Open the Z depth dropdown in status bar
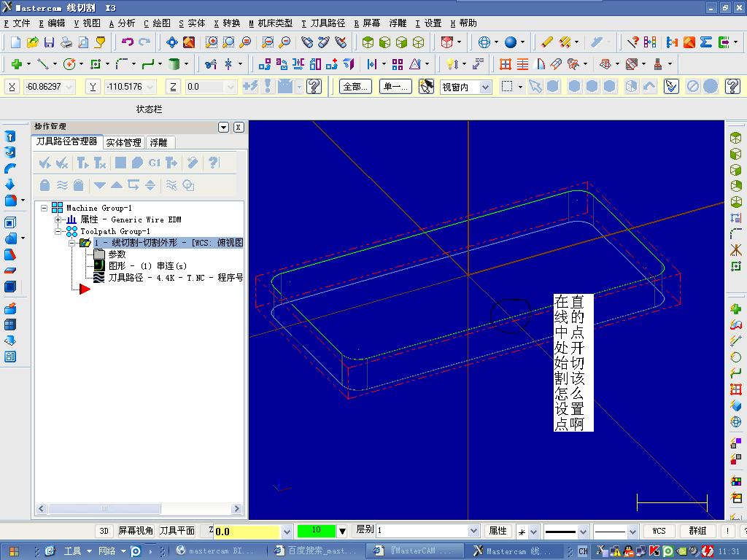 [x=286, y=532]
